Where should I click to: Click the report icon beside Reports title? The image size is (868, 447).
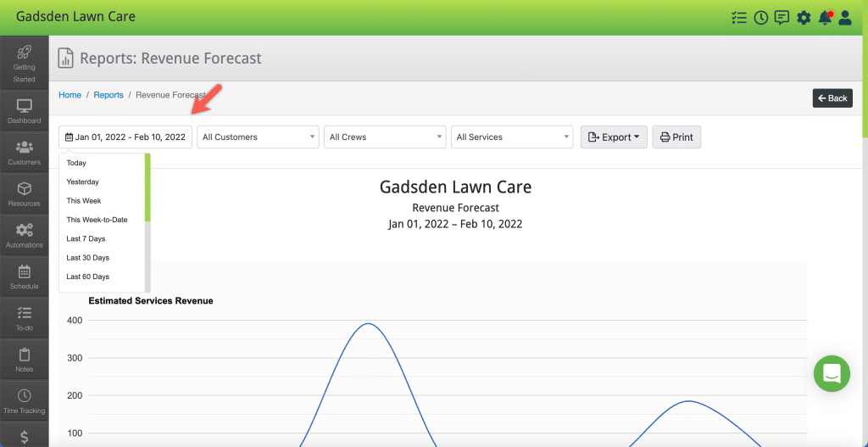click(66, 58)
